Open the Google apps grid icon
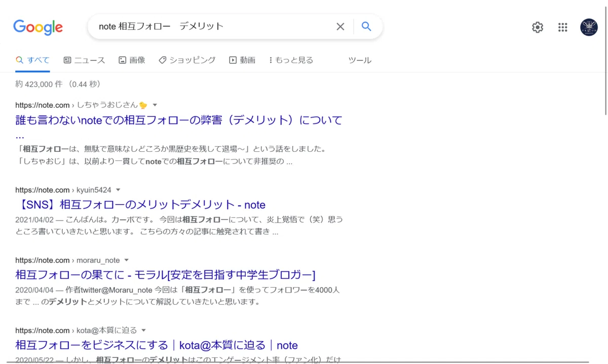 (563, 27)
